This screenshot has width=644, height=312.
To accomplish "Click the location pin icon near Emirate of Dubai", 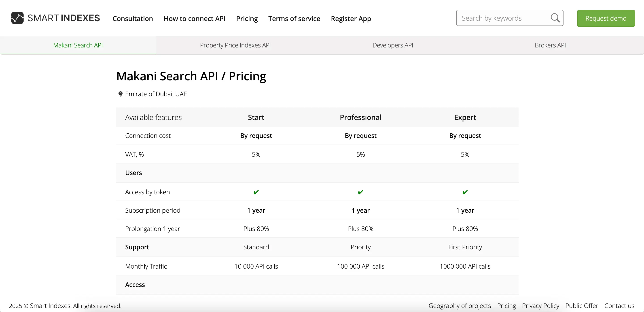I will (x=120, y=94).
